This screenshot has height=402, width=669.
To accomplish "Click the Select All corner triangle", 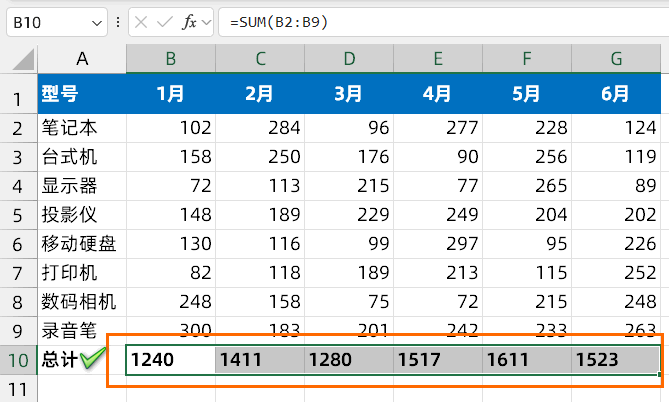I will click(23, 59).
